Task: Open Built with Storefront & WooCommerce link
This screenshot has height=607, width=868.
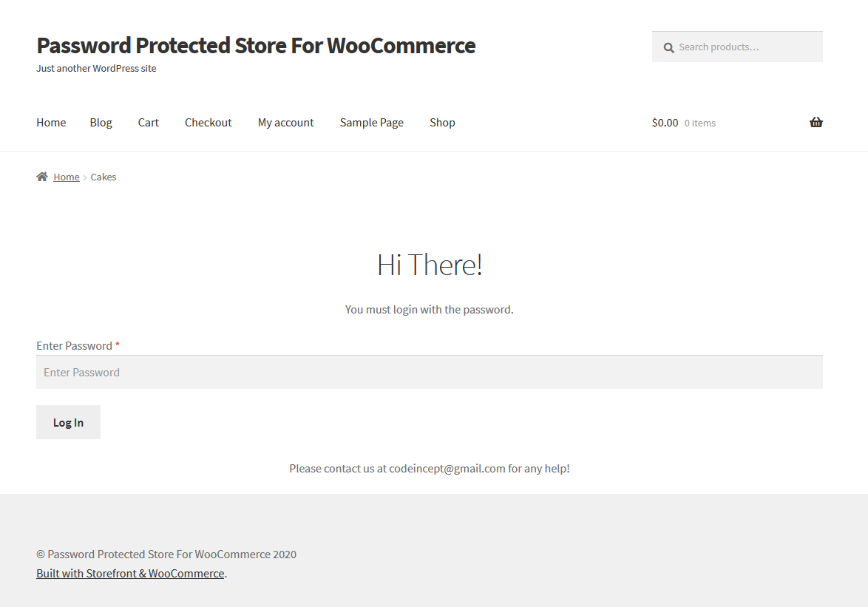Action: 130,574
